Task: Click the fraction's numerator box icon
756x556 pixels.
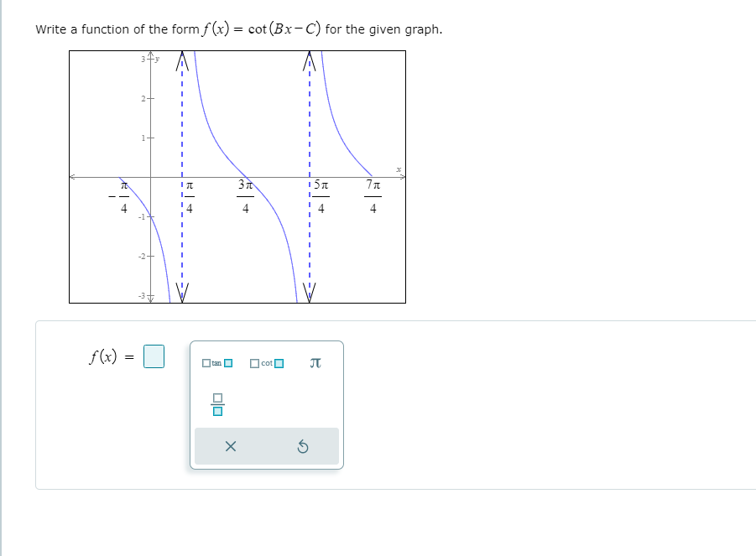Action: pyautogui.click(x=217, y=397)
